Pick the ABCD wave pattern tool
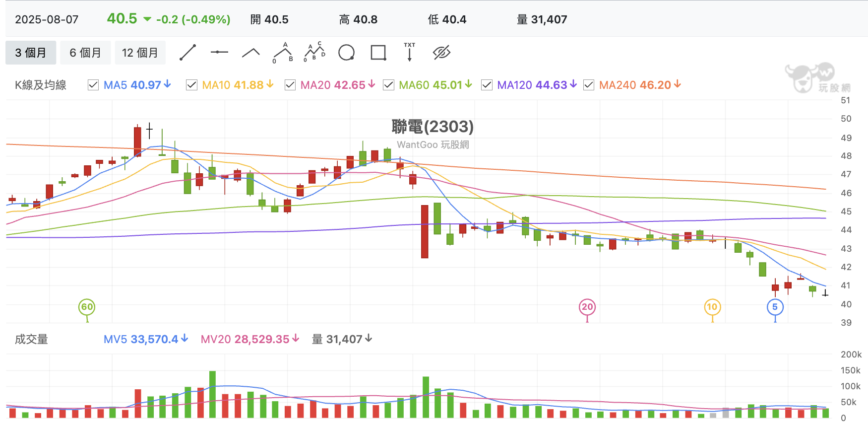 [314, 52]
